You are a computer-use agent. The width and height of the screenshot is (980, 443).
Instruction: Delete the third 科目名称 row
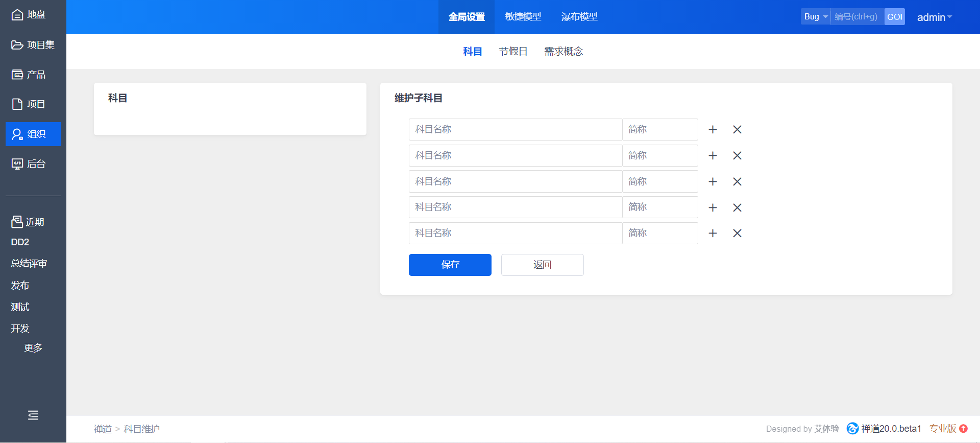[x=737, y=181]
